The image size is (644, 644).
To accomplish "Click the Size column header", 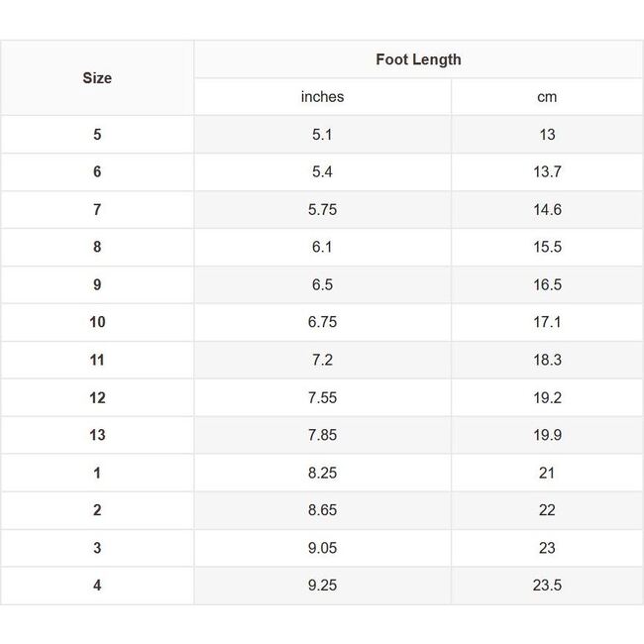I will coord(97,78).
